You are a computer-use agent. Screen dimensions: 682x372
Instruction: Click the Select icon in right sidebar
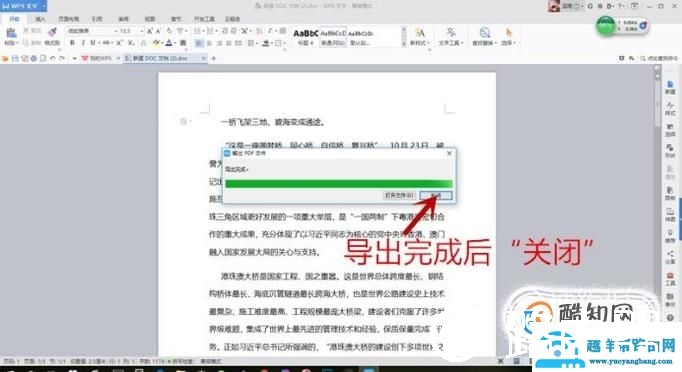(x=670, y=130)
